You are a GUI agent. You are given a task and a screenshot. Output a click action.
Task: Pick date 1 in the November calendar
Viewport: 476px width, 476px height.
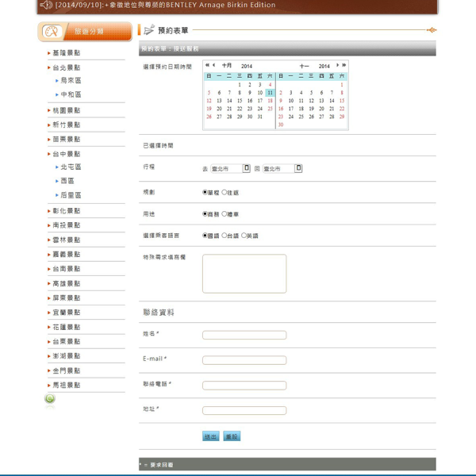pyautogui.click(x=342, y=85)
